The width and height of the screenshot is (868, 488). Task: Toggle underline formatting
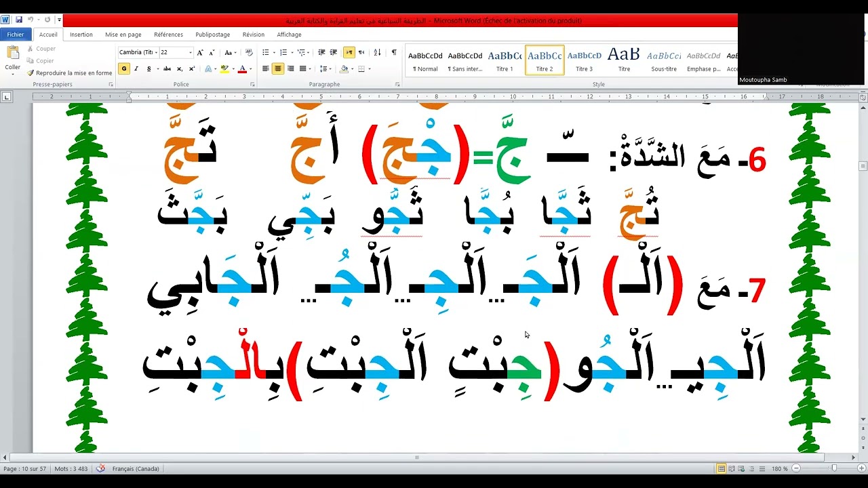pyautogui.click(x=148, y=68)
